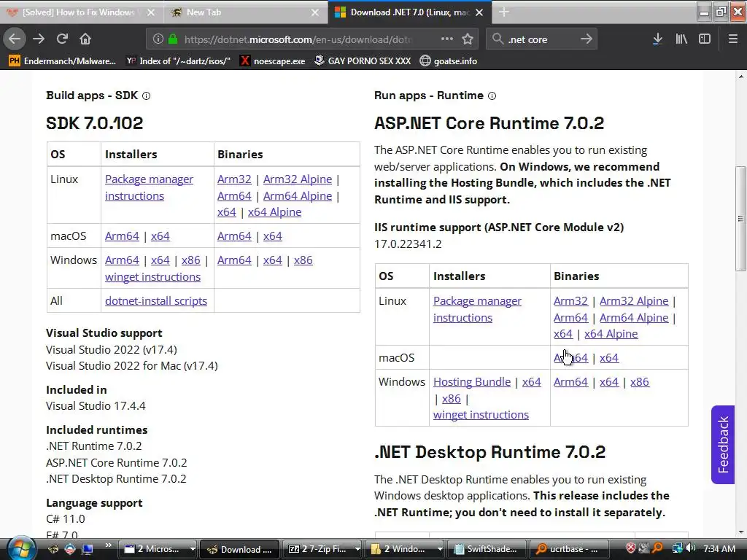Image resolution: width=747 pixels, height=560 pixels.
Task: Open ASP.NET Runtime winget instructions
Action: point(481,415)
